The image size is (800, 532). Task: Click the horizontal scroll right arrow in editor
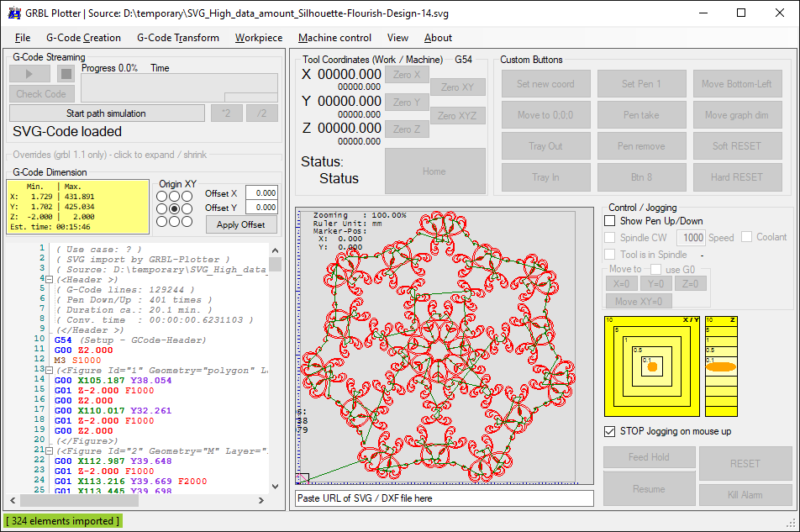tap(261, 500)
